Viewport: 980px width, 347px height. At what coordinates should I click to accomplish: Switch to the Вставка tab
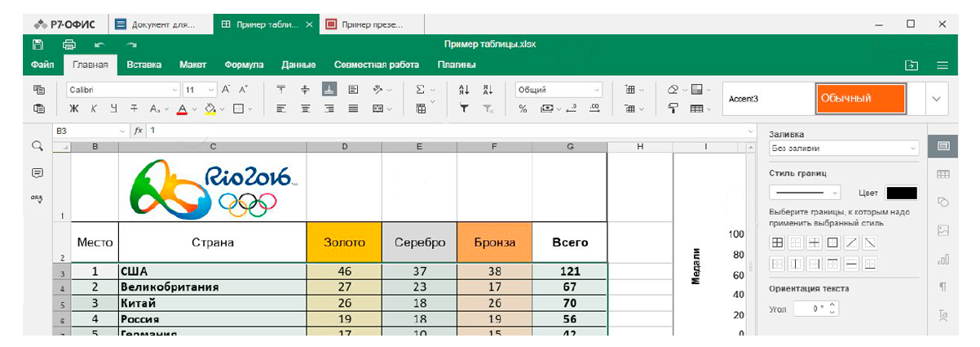click(143, 65)
